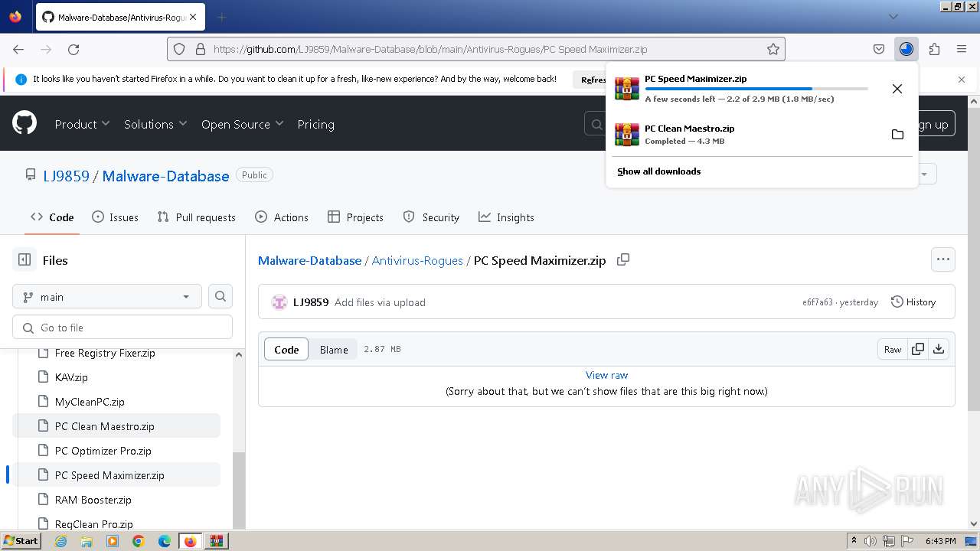Go back to the previous page
Viewport: 980px width, 551px height.
(x=18, y=49)
